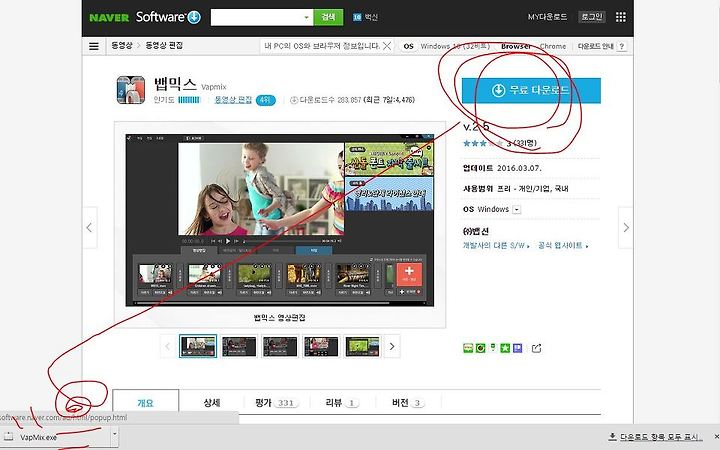The width and height of the screenshot is (720, 450).
Task: Click the first green share icon
Action: point(467,348)
